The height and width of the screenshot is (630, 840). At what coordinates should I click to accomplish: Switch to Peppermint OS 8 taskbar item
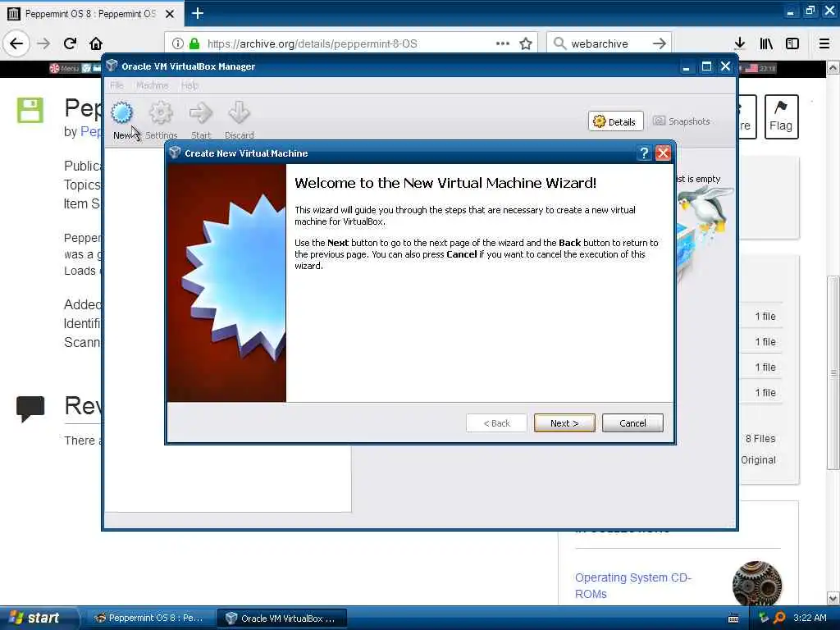click(149, 618)
